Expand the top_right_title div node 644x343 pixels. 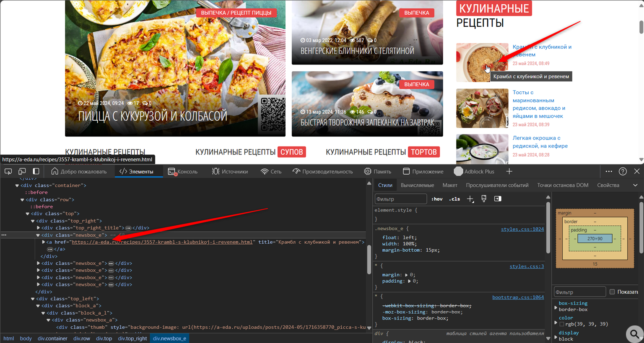pos(38,228)
